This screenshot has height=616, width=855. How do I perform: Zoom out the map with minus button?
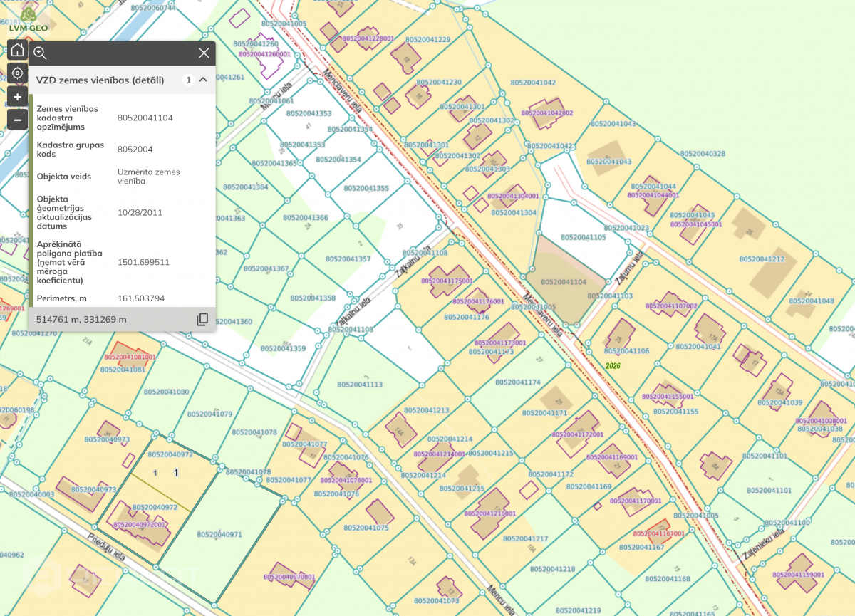click(17, 120)
